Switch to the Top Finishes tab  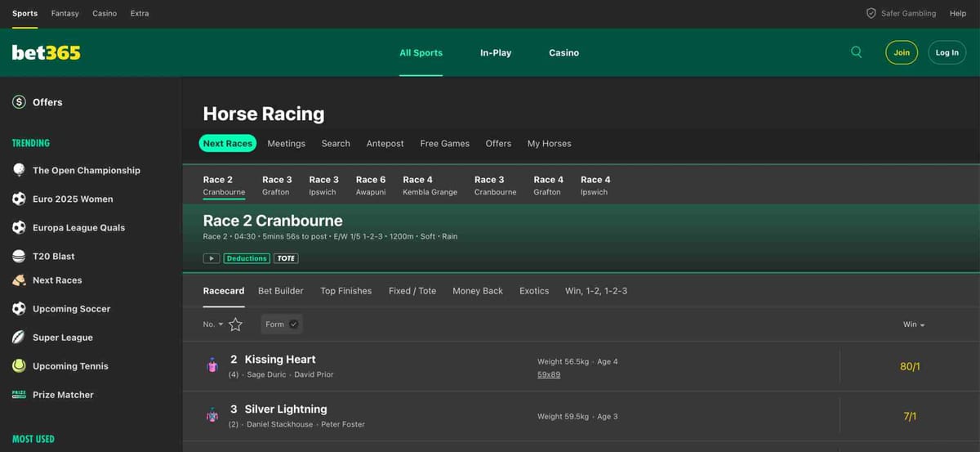click(346, 291)
